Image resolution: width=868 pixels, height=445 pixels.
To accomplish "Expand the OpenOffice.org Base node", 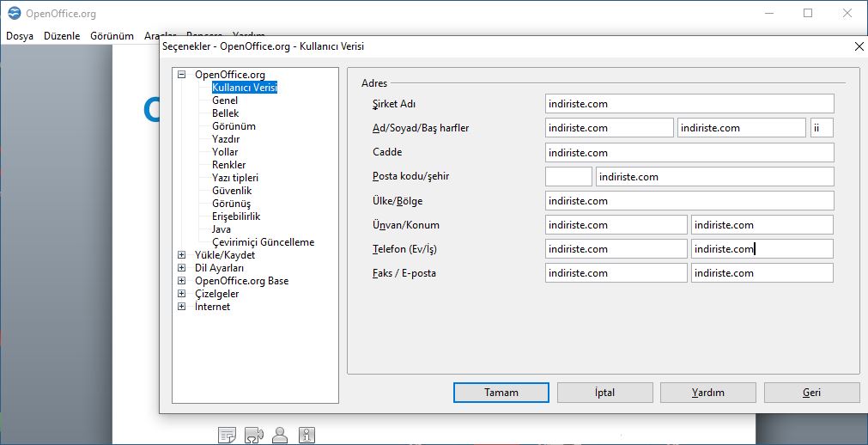I will pyautogui.click(x=181, y=281).
